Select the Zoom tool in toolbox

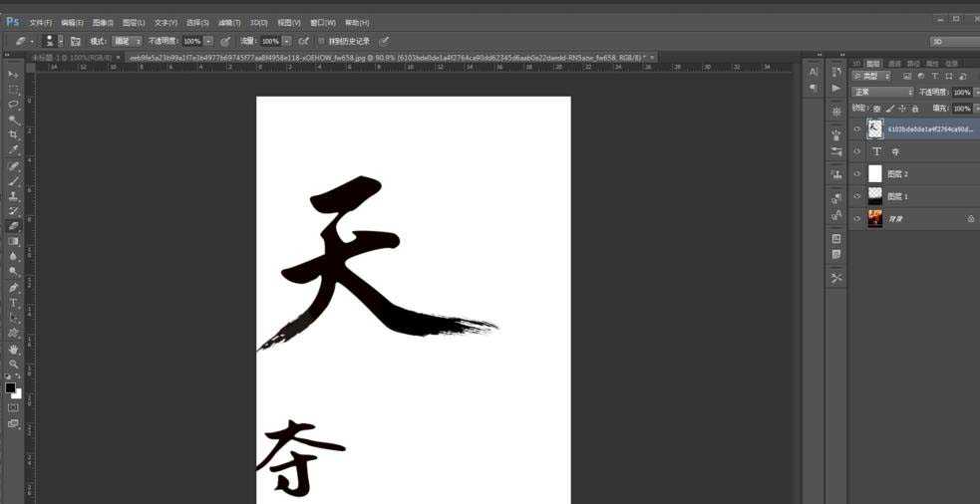13,365
